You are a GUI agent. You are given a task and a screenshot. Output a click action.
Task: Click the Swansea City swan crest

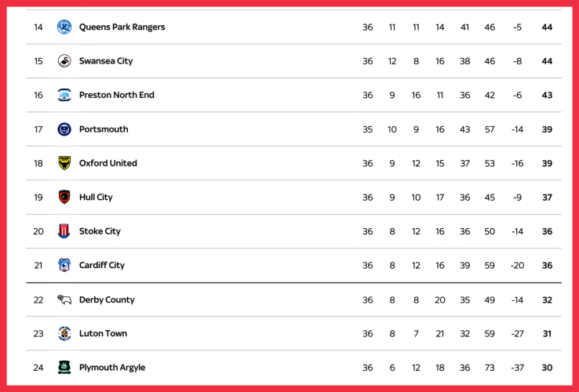pyautogui.click(x=64, y=61)
